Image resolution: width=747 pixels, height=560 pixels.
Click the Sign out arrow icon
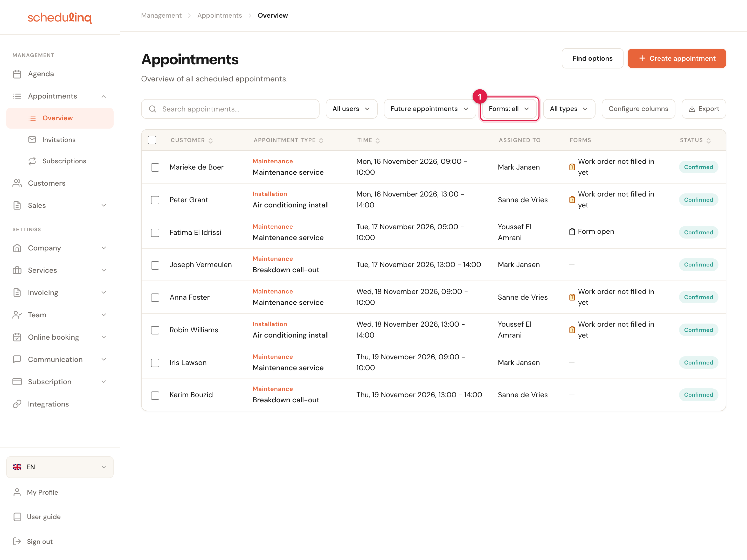tap(17, 541)
